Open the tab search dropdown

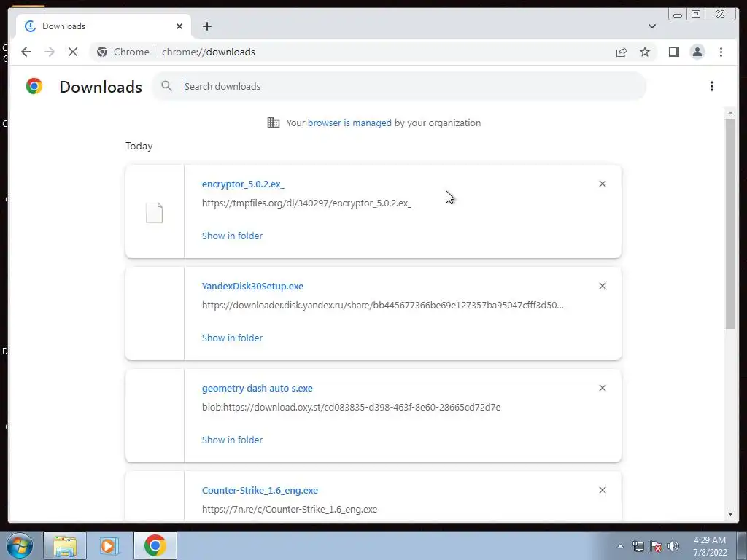click(651, 26)
